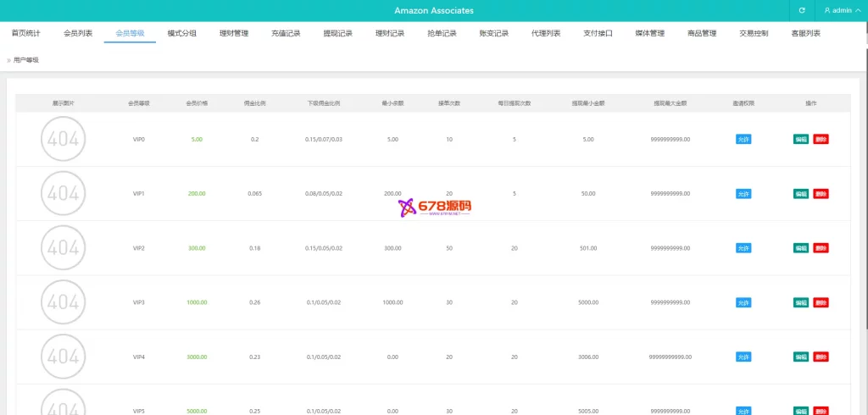The height and width of the screenshot is (415, 868).
Task: Toggle the 允许 invite permission for VIP3
Action: click(743, 302)
